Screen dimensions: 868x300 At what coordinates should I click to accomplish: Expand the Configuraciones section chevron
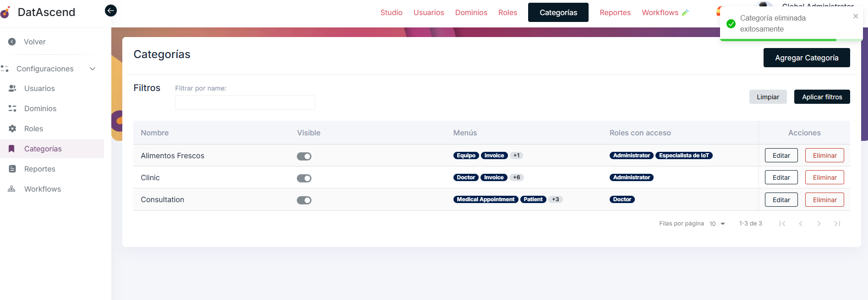point(93,69)
